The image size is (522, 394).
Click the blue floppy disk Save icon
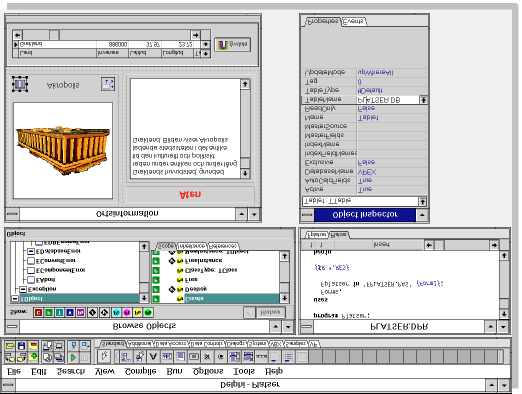[x=21, y=346]
